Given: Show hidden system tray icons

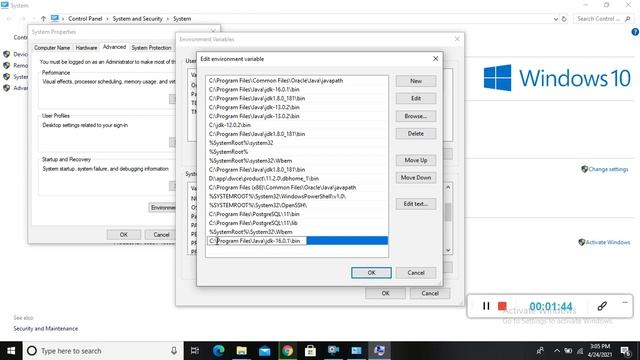Looking at the screenshot, I should pyautogui.click(x=556, y=351).
